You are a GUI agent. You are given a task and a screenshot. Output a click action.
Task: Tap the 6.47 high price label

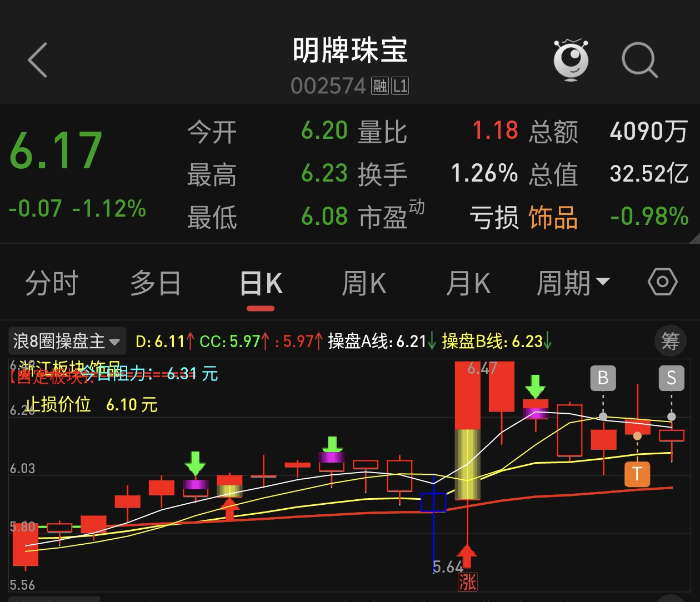pos(482,368)
